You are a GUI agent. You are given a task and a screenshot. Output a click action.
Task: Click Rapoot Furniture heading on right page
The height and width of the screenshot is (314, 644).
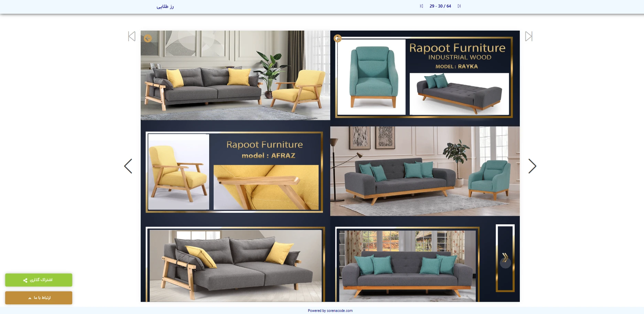[457, 48]
